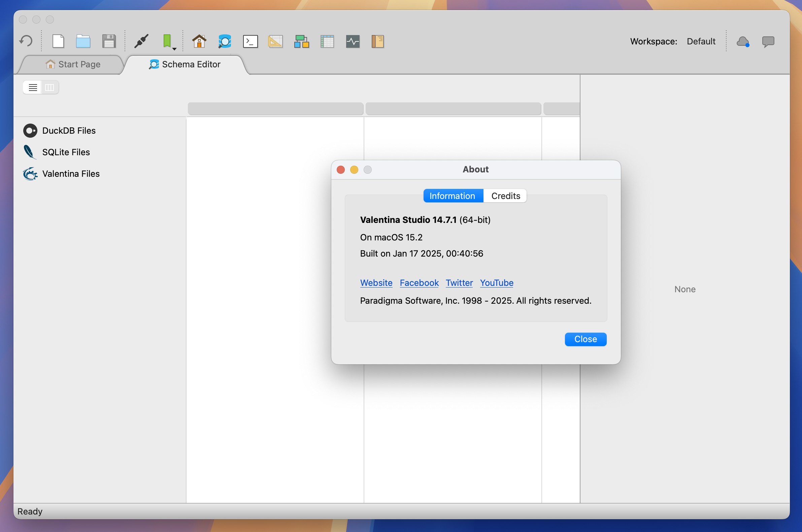Switch to the Credits tab
Screen dimensions: 802x532
point(505,195)
